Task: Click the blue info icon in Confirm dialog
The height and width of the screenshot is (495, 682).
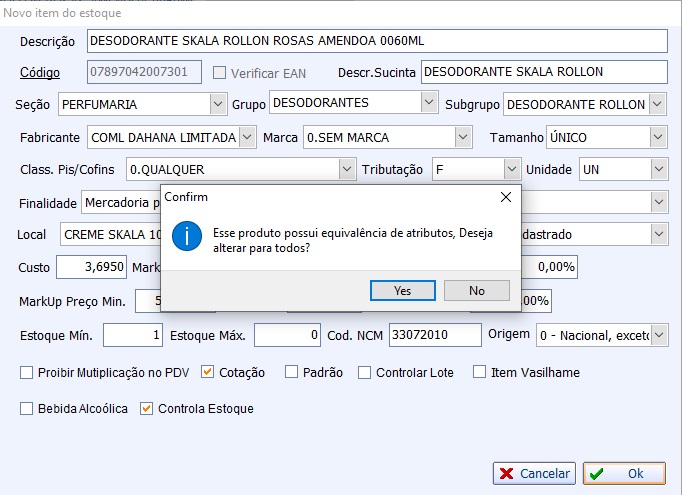Action: coord(187,236)
